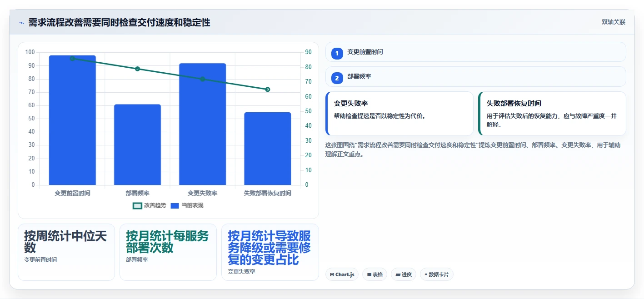
Task: Click trend line point above 变更失败率
Action: pyautogui.click(x=203, y=79)
